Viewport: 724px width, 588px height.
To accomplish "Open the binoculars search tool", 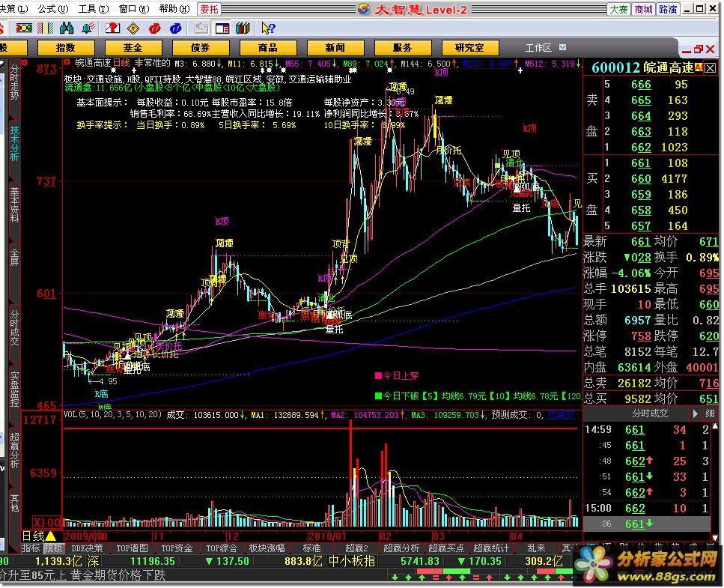I will (x=67, y=28).
